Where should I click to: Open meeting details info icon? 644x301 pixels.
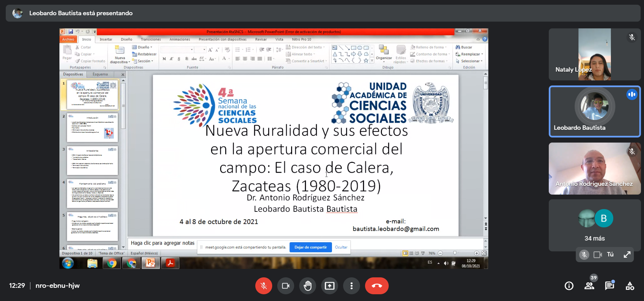[x=569, y=286]
